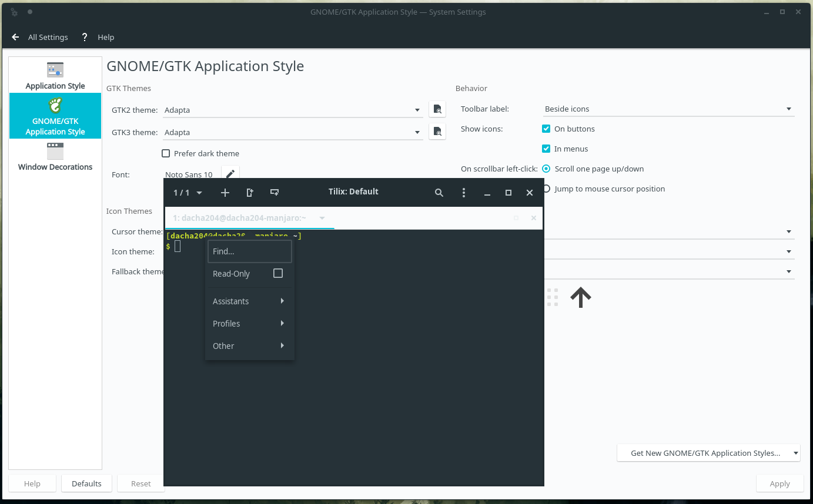Screen dimensions: 813x504
Task: Preview the GTK2 theme
Action: click(437, 109)
